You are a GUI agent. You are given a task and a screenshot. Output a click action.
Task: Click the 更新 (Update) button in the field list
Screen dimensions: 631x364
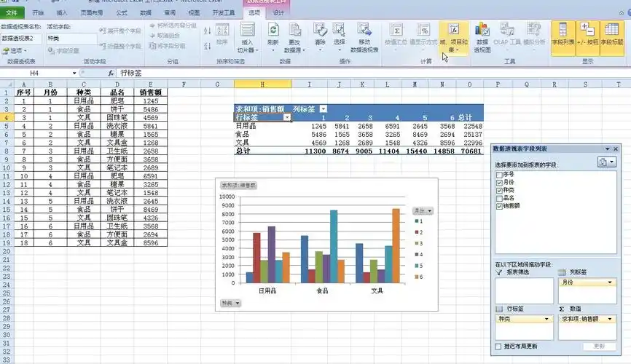pos(599,347)
